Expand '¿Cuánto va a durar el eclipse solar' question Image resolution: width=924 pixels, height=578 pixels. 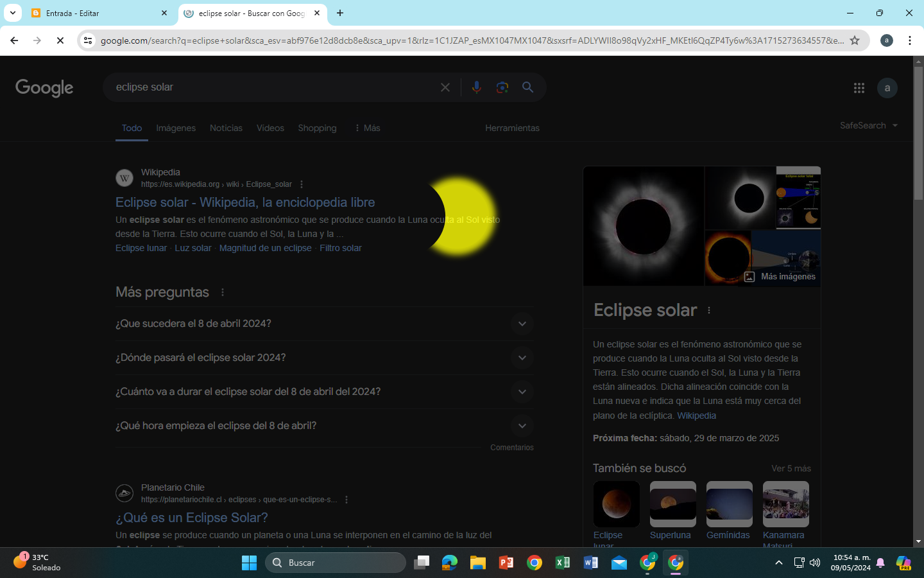(325, 392)
